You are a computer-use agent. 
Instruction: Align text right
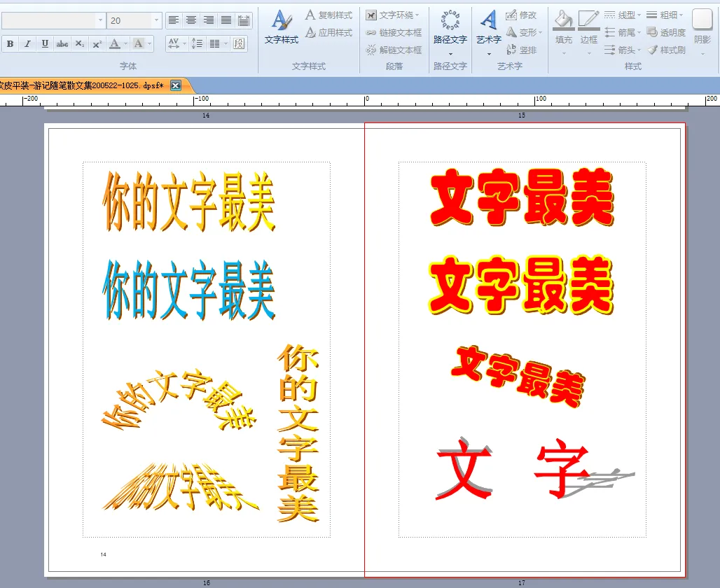(x=209, y=20)
